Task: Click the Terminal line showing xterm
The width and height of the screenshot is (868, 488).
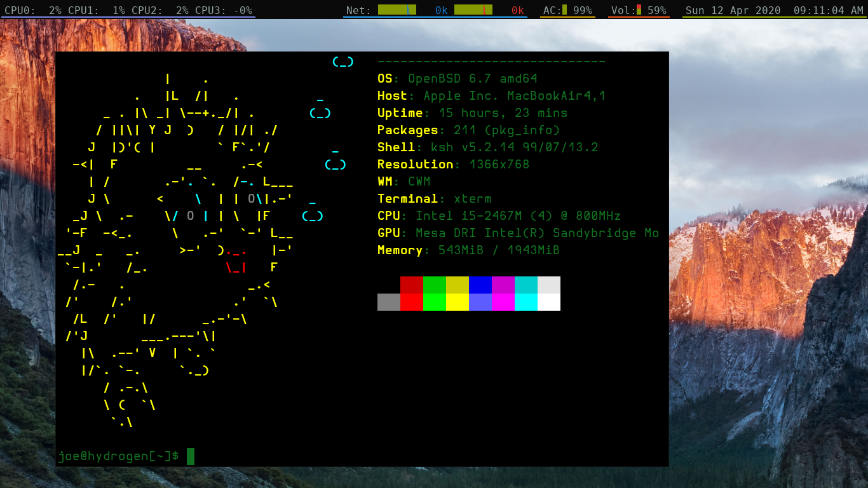Action: (x=435, y=199)
